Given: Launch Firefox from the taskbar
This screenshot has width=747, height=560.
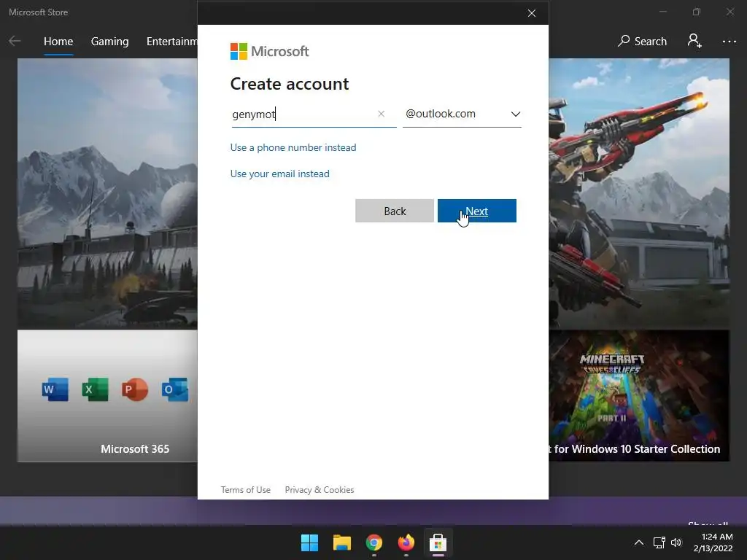Looking at the screenshot, I should click(406, 542).
